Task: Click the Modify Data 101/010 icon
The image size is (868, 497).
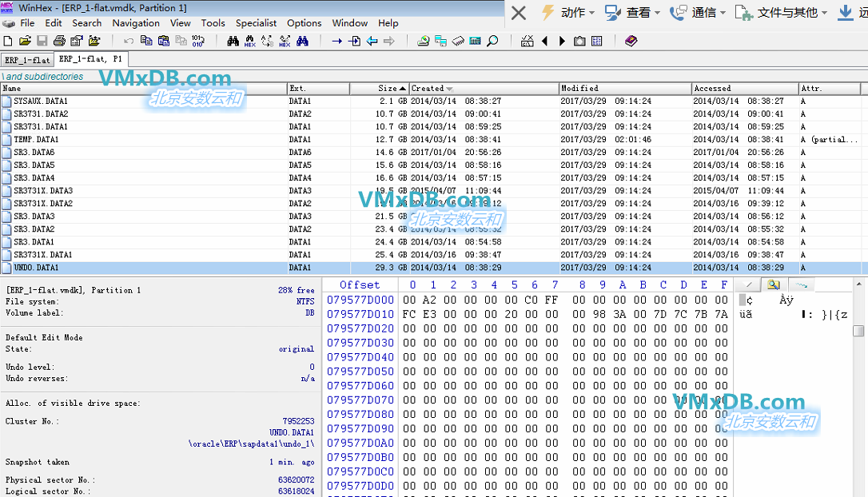Action: click(x=197, y=41)
